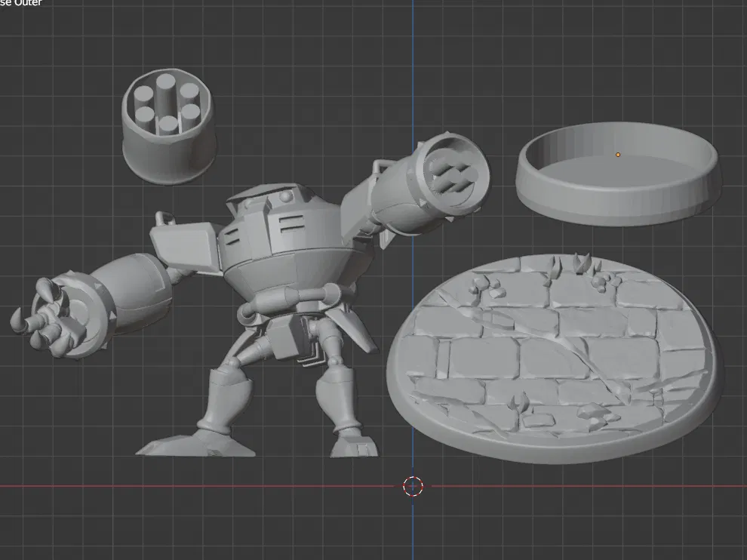Select the robot's raised cannon arm muzzle

pyautogui.click(x=453, y=174)
